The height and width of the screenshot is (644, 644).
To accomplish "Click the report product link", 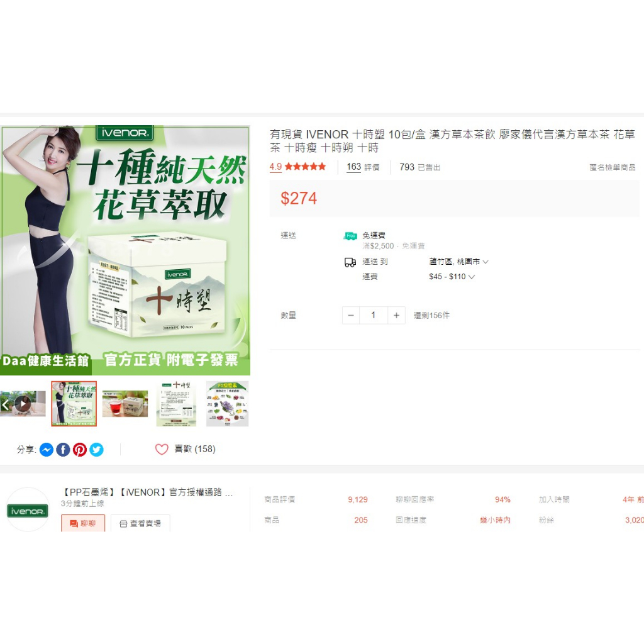I will [x=613, y=167].
